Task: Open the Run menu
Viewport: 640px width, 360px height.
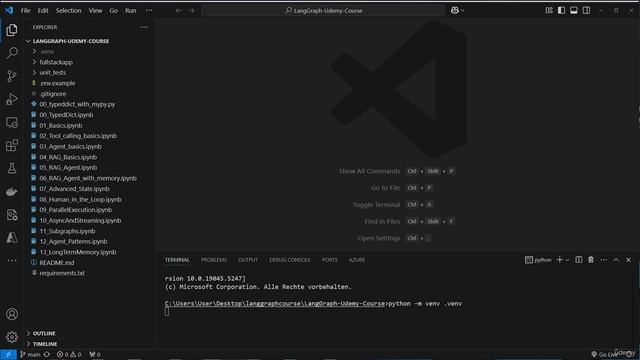Action: pyautogui.click(x=131, y=11)
